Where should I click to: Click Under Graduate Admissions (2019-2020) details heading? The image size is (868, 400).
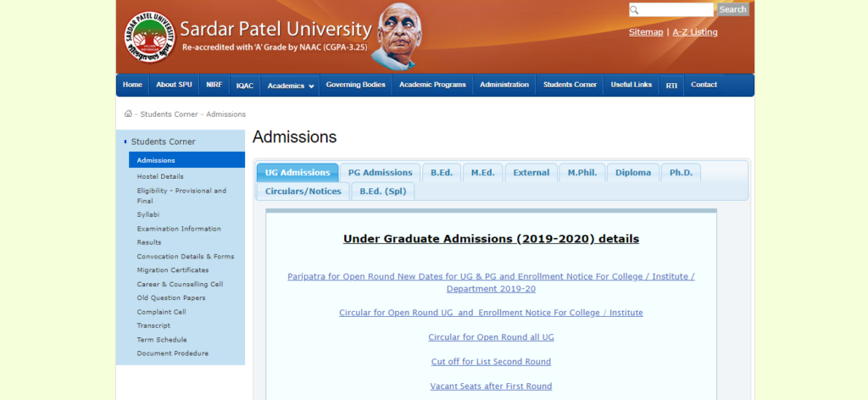491,239
